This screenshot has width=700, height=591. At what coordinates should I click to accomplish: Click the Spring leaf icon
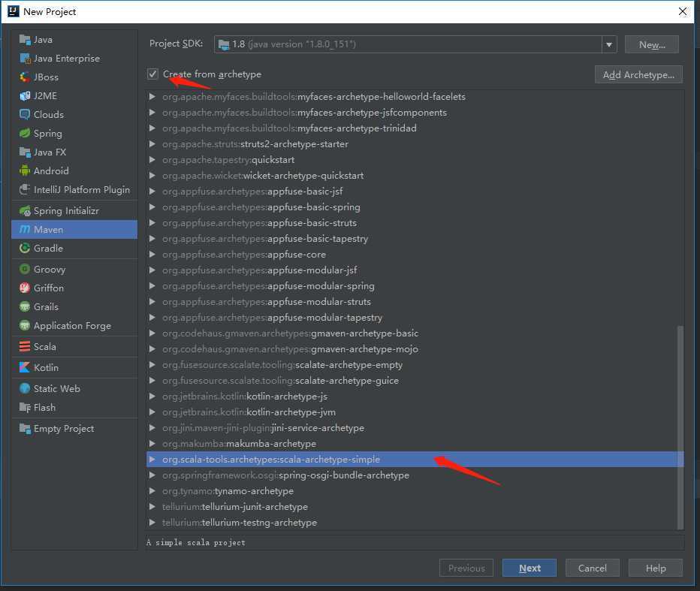pos(25,134)
